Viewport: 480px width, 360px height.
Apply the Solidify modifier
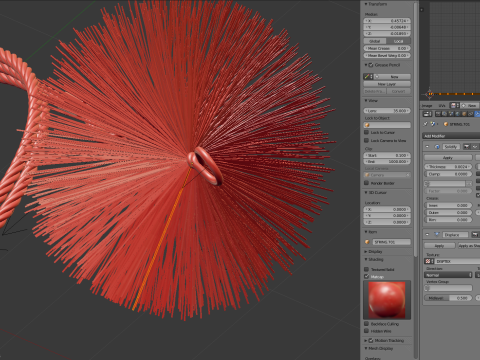[448, 157]
